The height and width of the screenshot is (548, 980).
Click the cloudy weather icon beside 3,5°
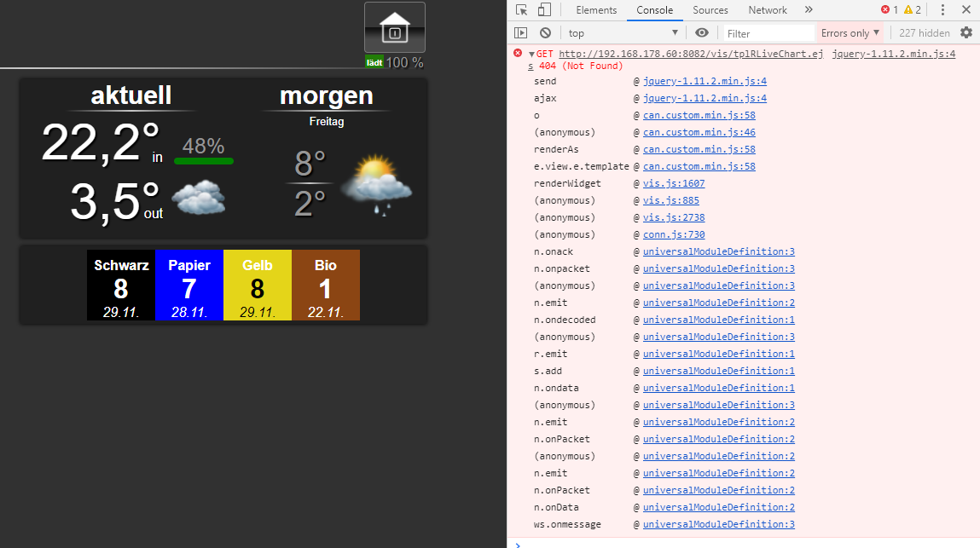tap(198, 198)
